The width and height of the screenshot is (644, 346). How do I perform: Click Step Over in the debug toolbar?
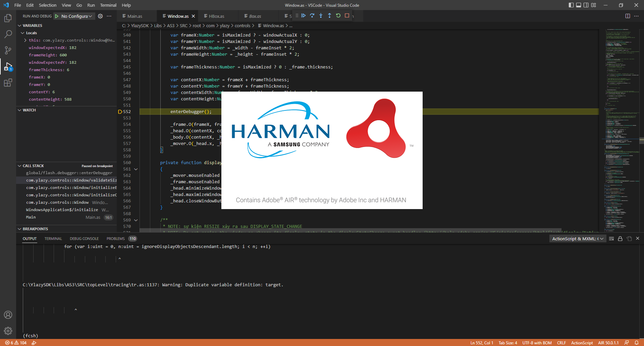[x=312, y=15]
